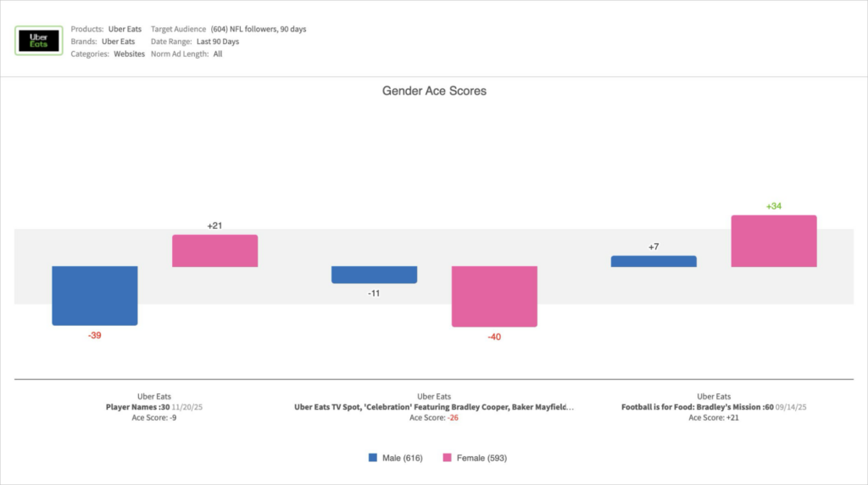Select the blue Male bar labeled +7

point(654,261)
